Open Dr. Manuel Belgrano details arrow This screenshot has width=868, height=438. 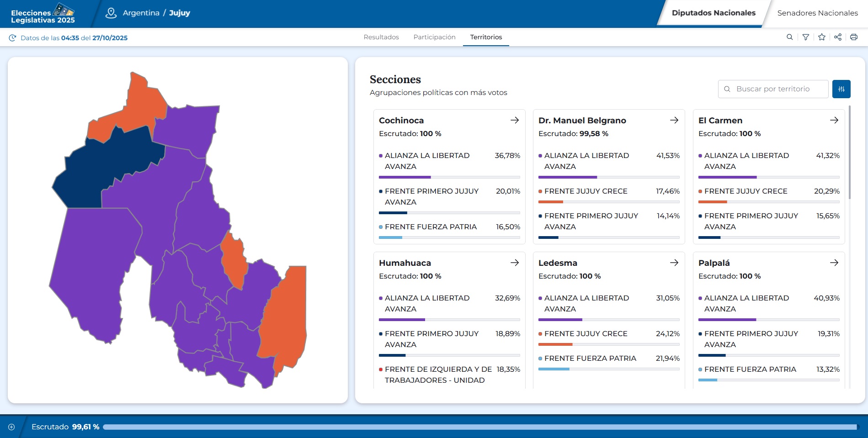tap(674, 120)
